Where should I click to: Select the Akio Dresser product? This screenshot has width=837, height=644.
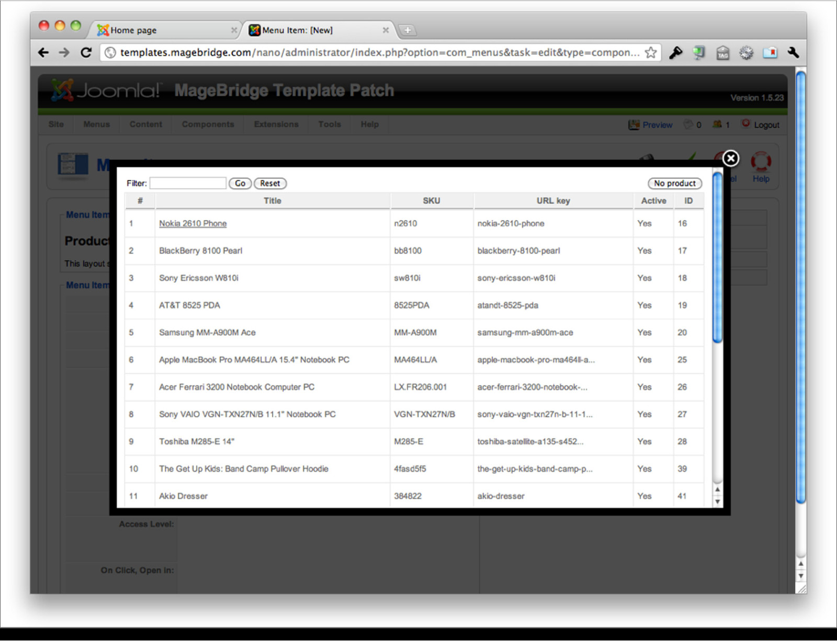[x=183, y=496]
